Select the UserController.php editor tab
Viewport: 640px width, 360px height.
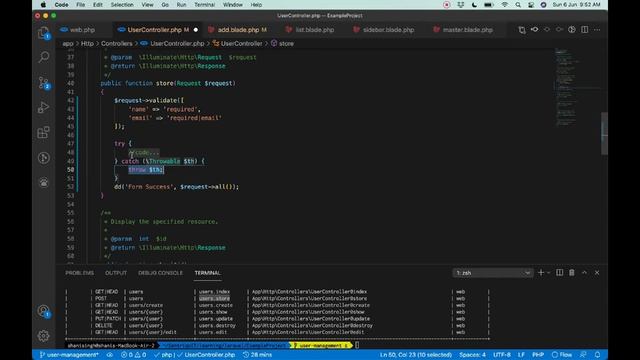154,30
